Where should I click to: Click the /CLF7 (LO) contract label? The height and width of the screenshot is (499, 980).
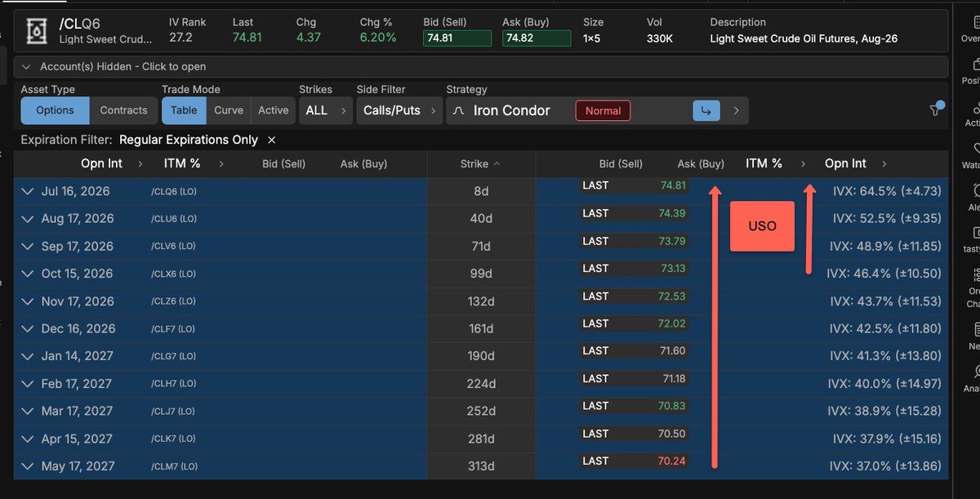tap(173, 329)
